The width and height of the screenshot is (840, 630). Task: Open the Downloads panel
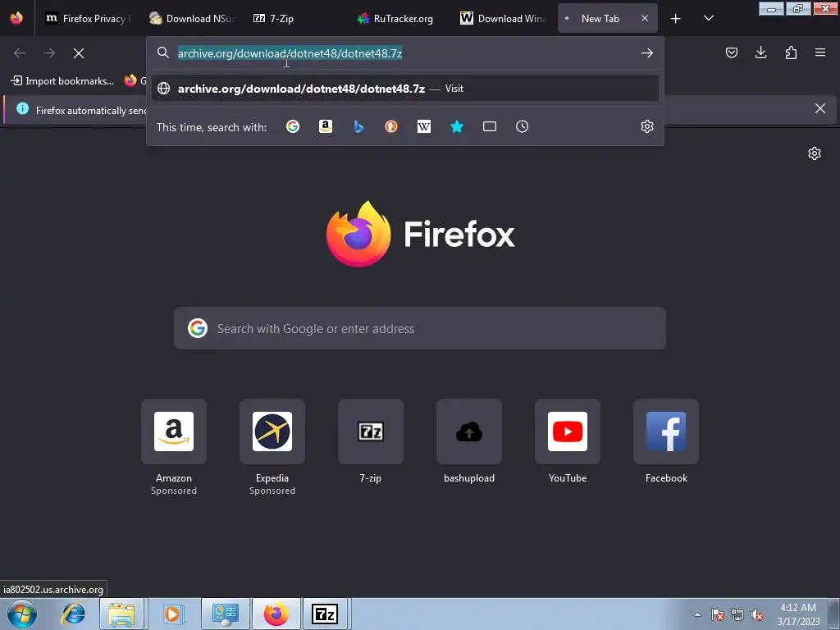(x=760, y=52)
